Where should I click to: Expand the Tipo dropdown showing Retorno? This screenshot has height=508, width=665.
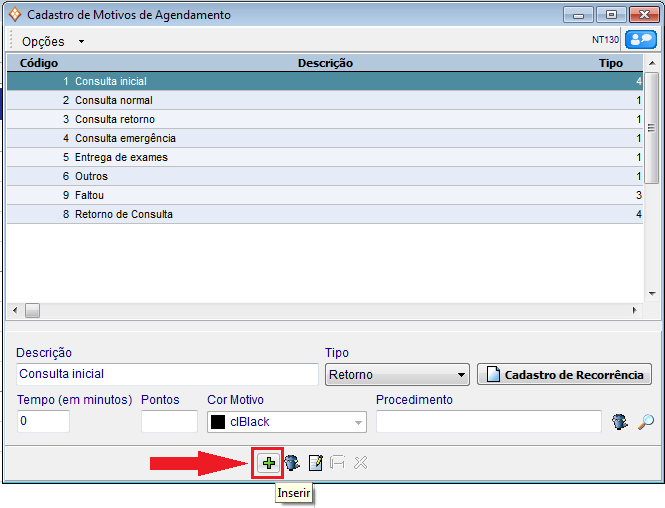pyautogui.click(x=460, y=375)
